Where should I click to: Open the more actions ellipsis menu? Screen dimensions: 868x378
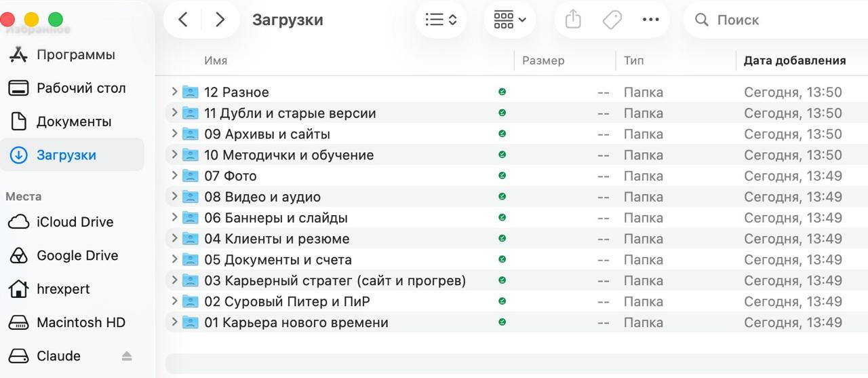tap(651, 20)
